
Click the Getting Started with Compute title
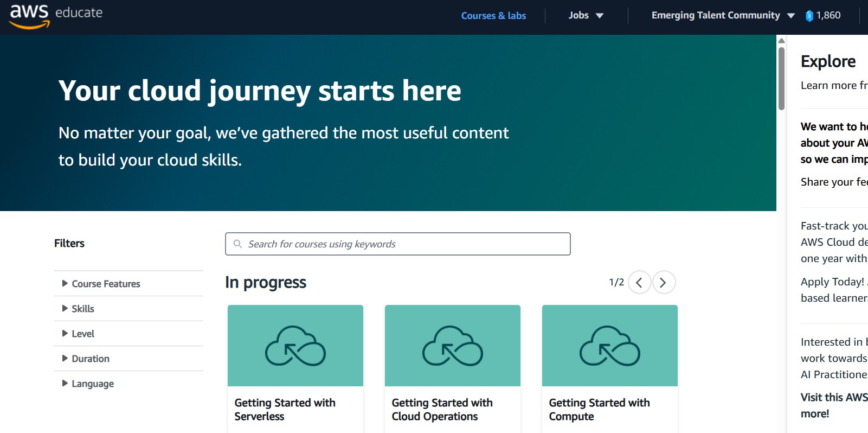[600, 410]
